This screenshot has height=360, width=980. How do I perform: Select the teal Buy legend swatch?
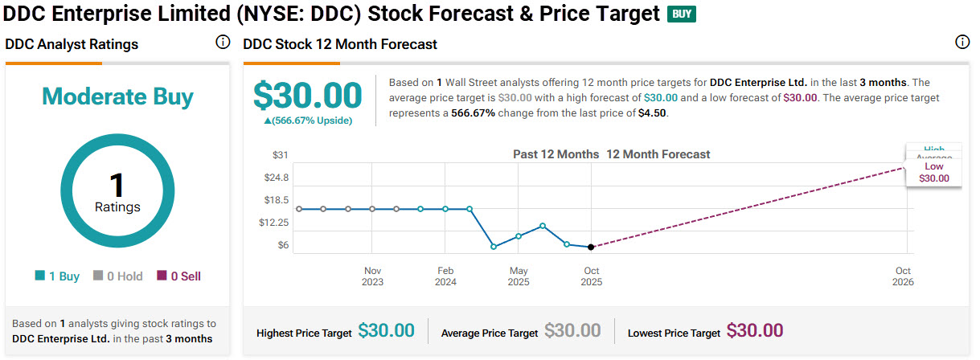coord(40,276)
